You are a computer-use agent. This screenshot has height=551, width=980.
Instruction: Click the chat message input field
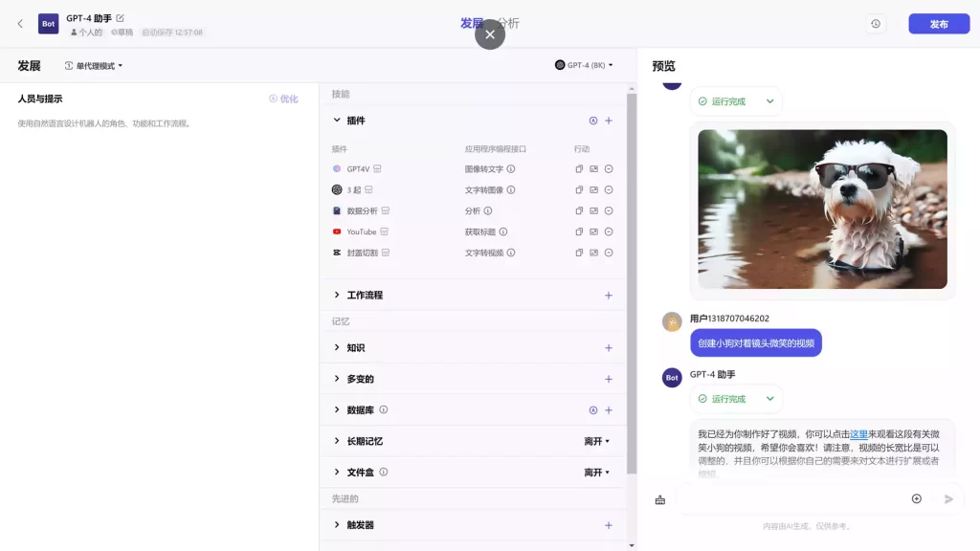click(x=794, y=498)
